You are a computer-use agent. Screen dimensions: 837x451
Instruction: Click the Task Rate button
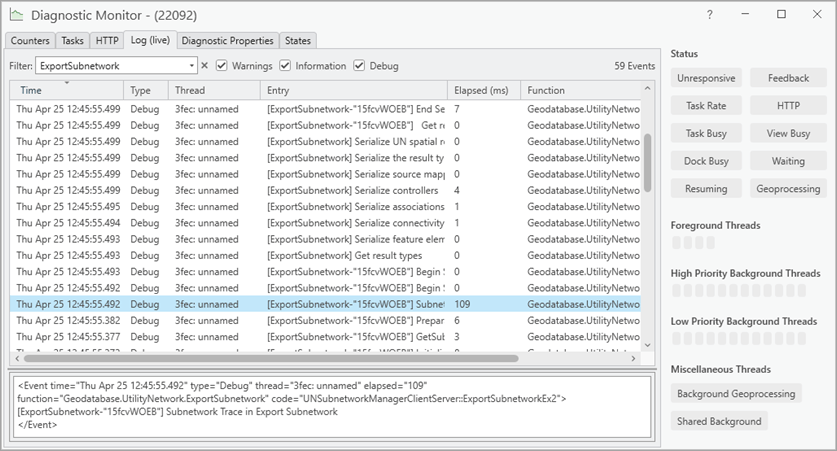pyautogui.click(x=706, y=106)
